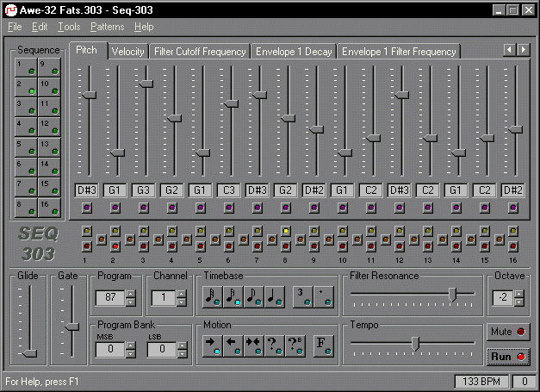Decrease Octave value with down spinner

pos(519,302)
